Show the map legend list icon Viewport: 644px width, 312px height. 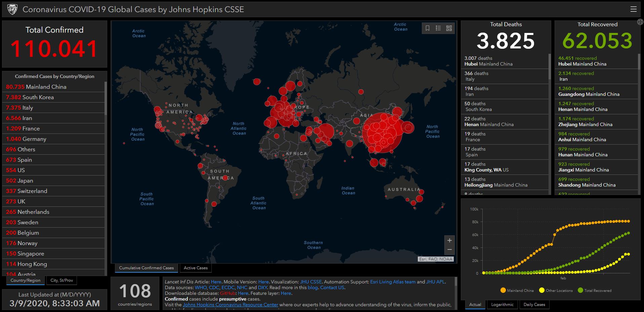438,28
